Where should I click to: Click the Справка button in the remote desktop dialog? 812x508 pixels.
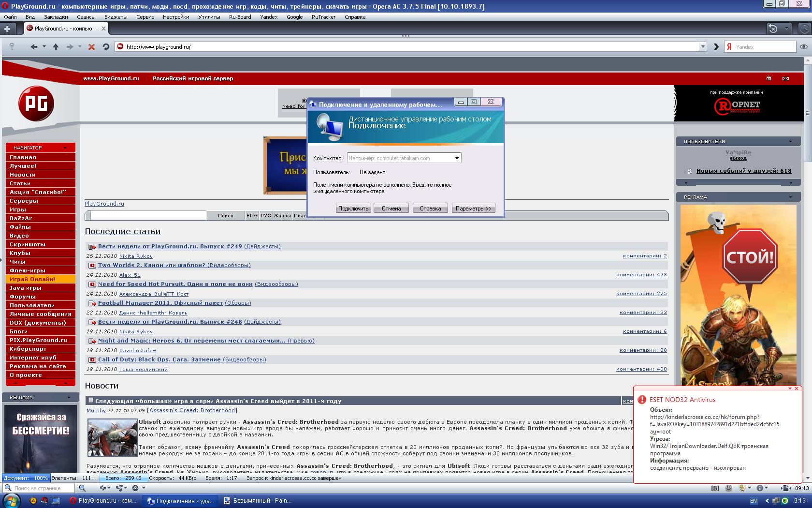(430, 209)
